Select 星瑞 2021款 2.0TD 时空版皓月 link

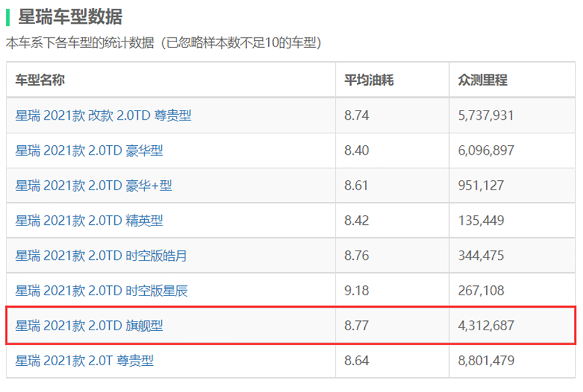101,256
